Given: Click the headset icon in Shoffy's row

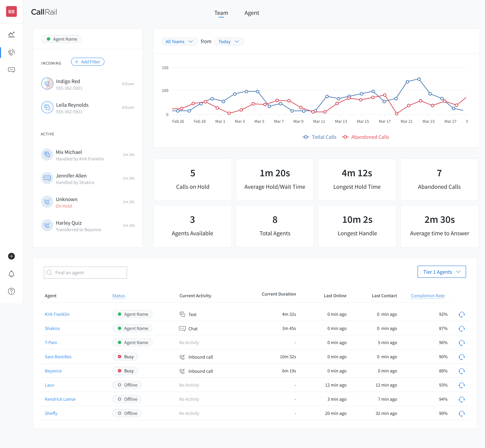Looking at the screenshot, I should [462, 414].
